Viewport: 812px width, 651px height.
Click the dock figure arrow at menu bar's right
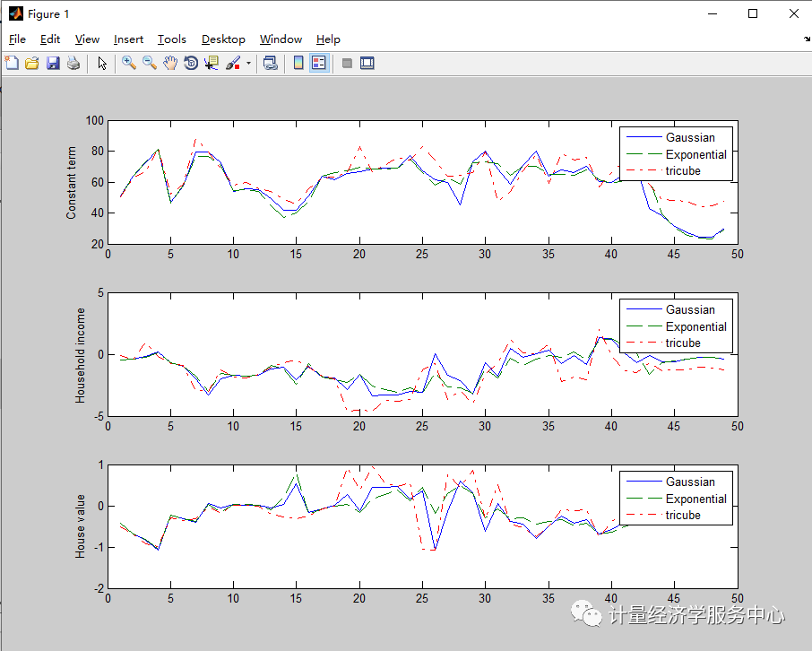pyautogui.click(x=807, y=39)
